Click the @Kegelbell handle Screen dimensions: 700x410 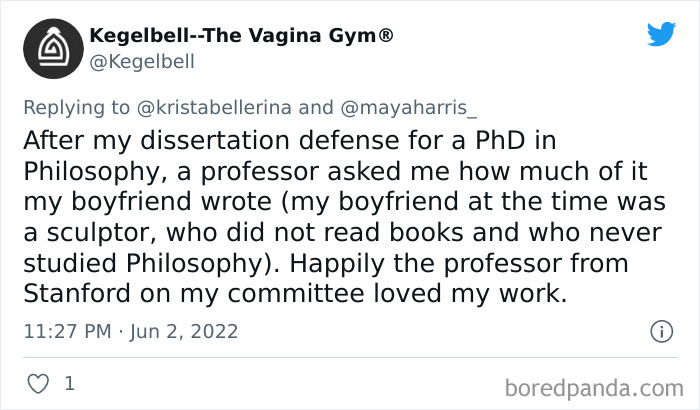pos(142,62)
